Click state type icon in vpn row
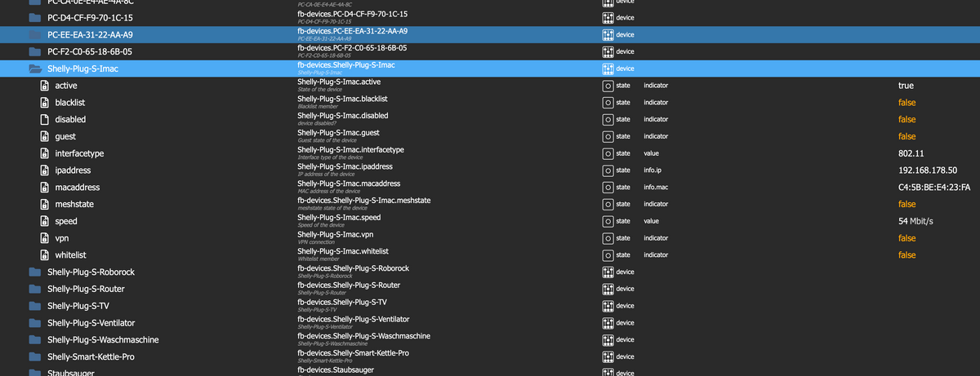Image resolution: width=980 pixels, height=376 pixels. coord(607,238)
